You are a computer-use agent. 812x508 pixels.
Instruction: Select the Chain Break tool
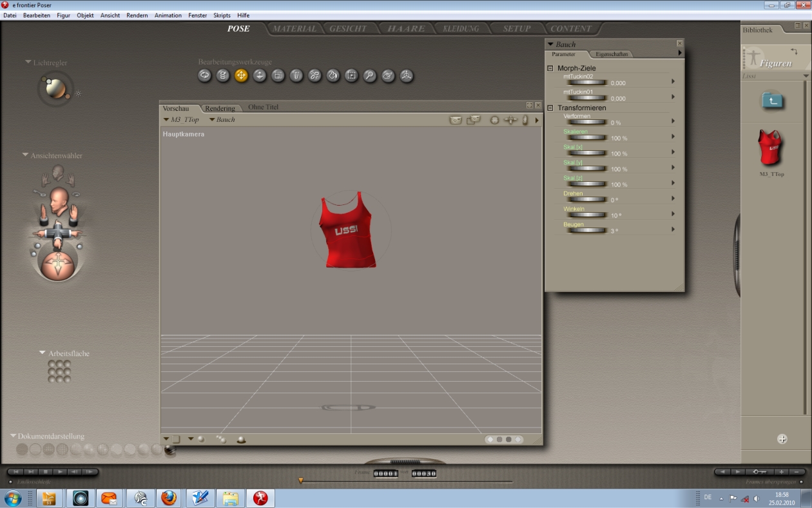(314, 75)
